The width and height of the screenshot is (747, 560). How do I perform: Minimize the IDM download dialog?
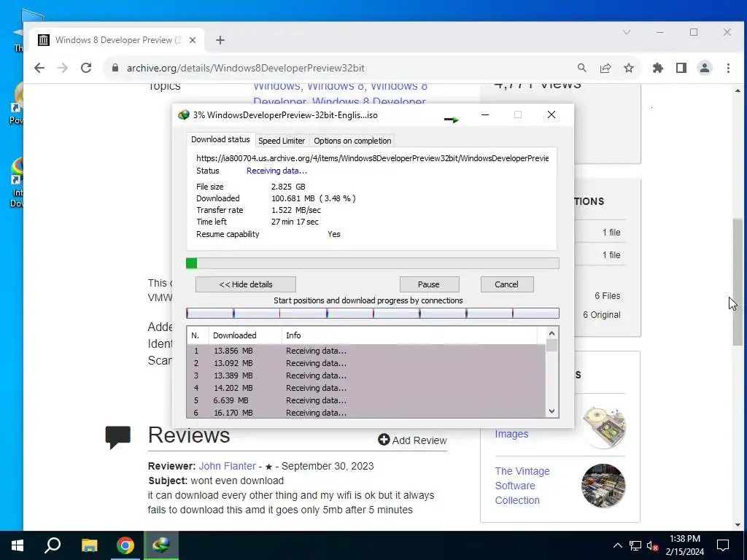(485, 114)
